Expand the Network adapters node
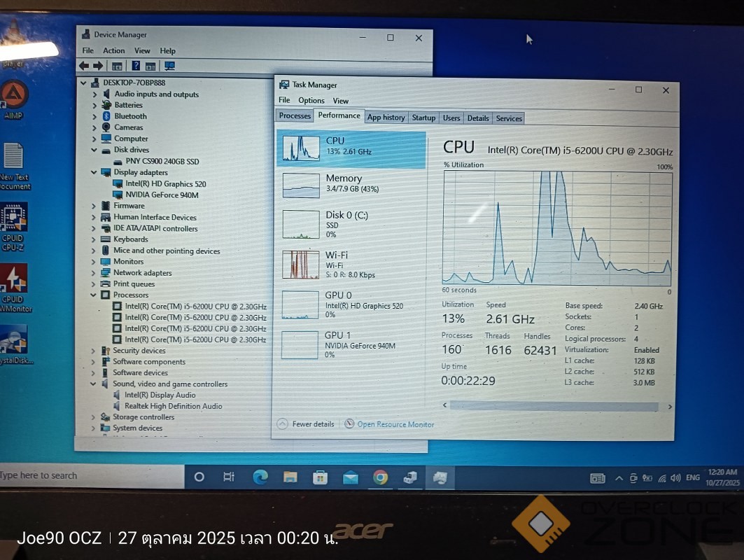 click(x=94, y=273)
